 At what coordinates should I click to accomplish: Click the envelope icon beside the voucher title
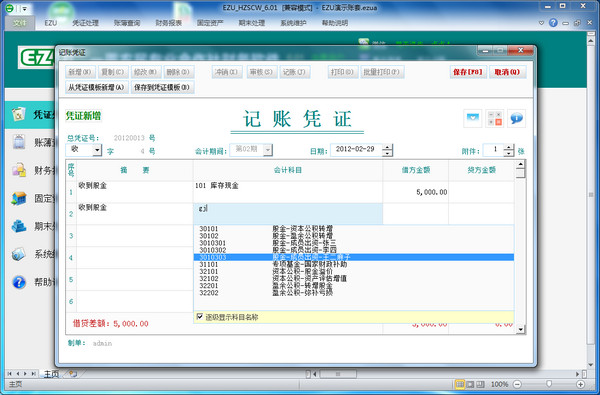473,118
